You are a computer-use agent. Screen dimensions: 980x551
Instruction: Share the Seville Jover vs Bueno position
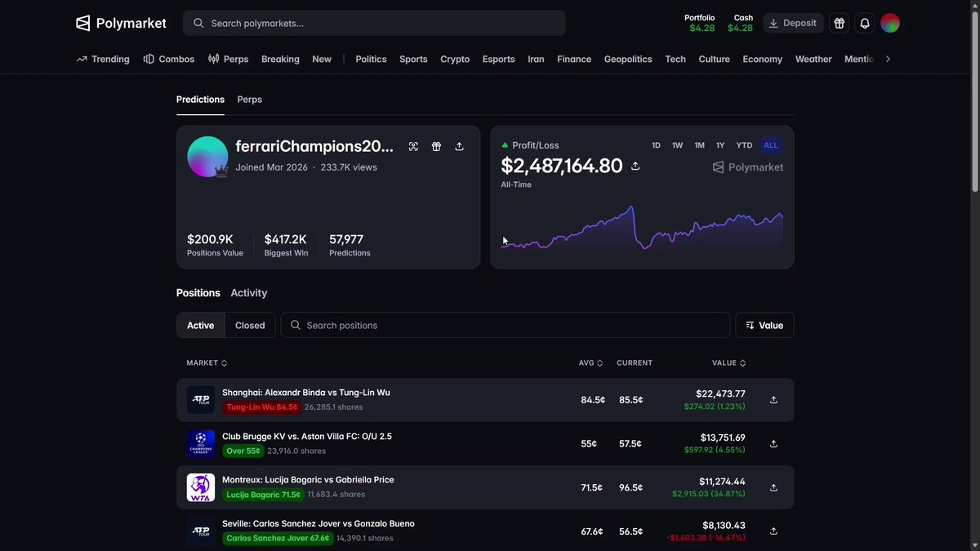[773, 531]
